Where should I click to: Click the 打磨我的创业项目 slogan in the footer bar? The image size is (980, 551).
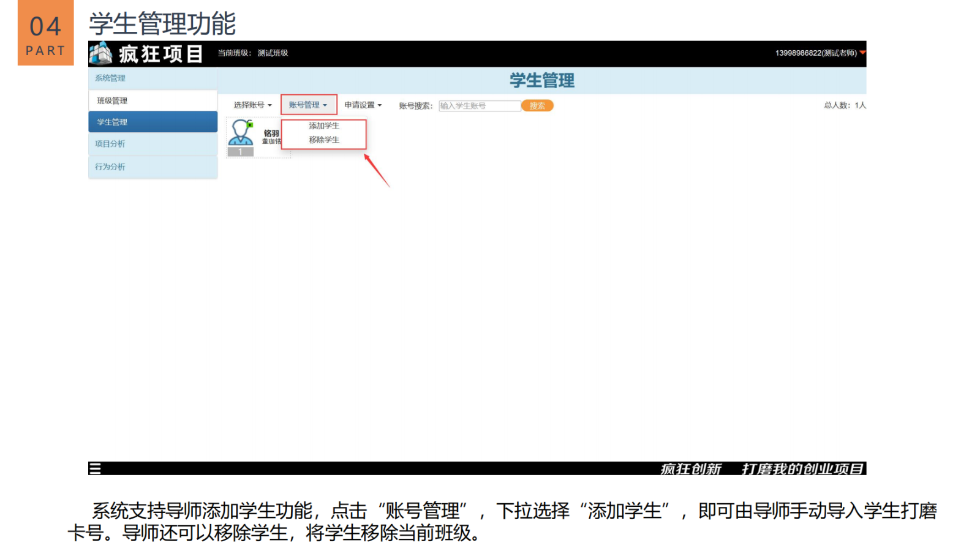click(x=803, y=469)
